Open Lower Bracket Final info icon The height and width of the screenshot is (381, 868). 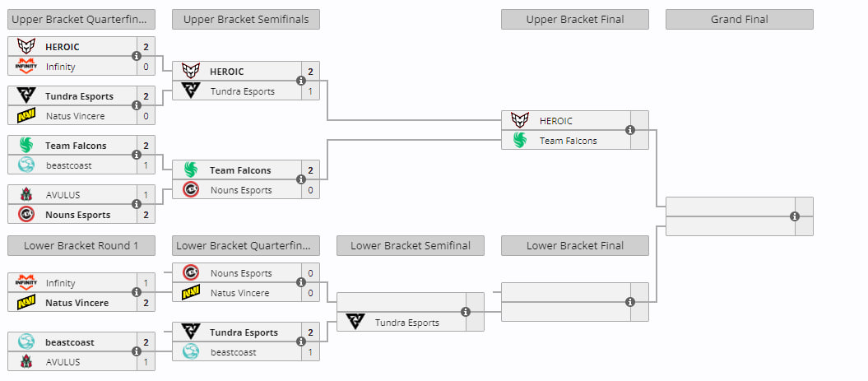[630, 302]
